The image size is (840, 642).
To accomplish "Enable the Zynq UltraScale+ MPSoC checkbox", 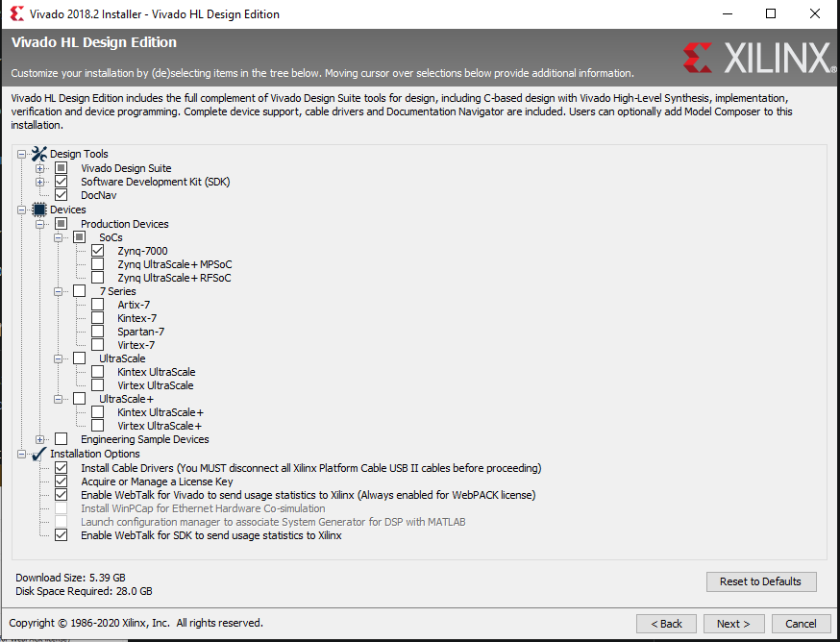I will pyautogui.click(x=97, y=264).
